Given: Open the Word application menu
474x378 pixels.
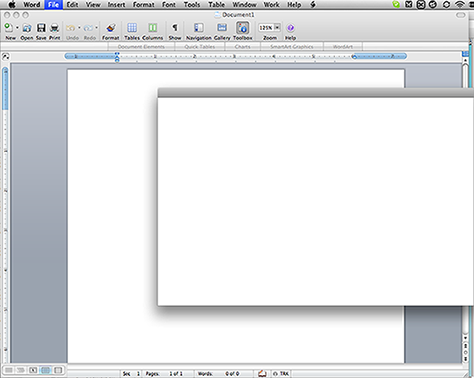Looking at the screenshot, I should pyautogui.click(x=32, y=5).
